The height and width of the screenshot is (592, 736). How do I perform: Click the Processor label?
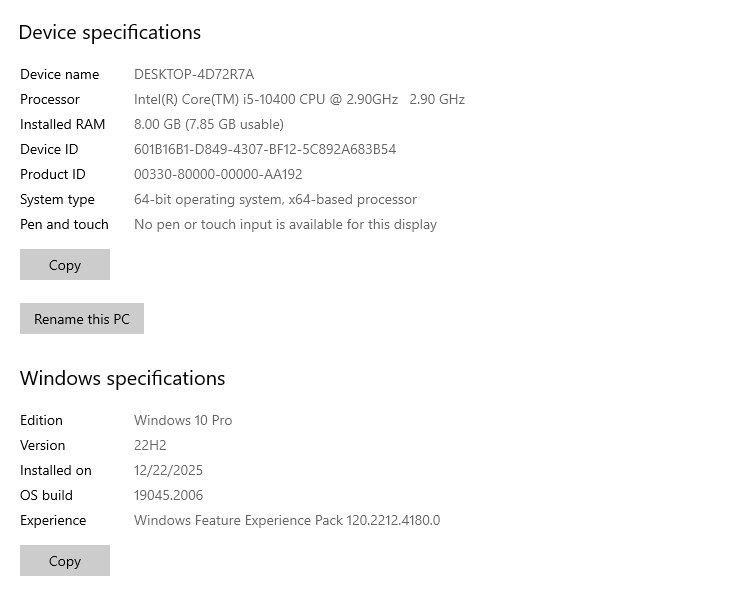(50, 99)
